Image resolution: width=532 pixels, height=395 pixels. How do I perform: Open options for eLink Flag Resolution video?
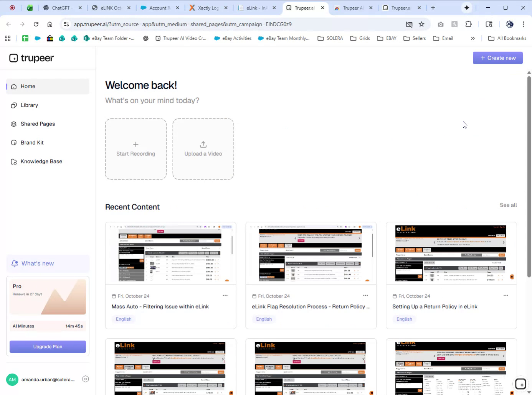click(365, 295)
